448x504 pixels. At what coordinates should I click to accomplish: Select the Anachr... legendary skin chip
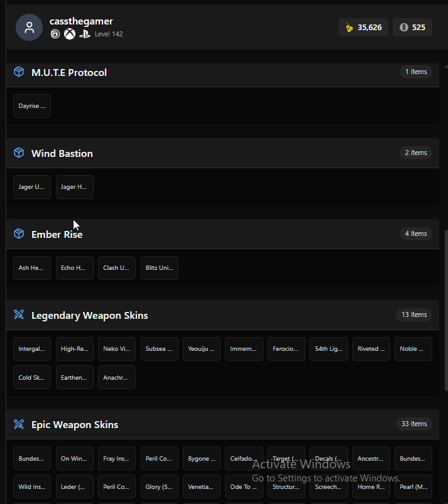[117, 377]
